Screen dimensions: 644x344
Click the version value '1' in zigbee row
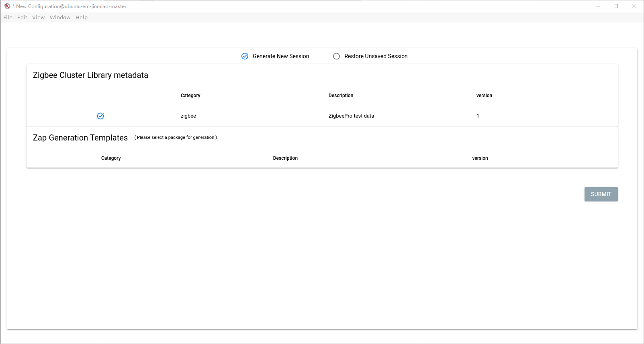(x=478, y=116)
